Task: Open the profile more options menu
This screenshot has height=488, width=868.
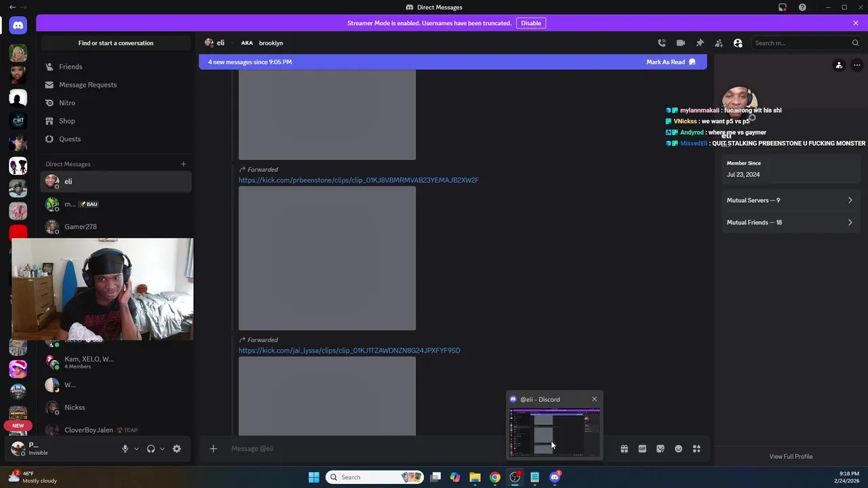Action: tap(857, 66)
